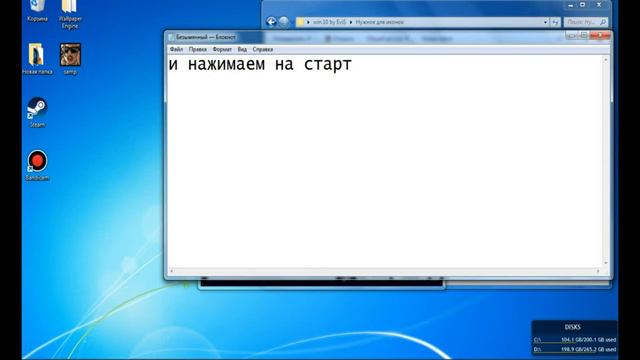The height and width of the screenshot is (360, 640).
Task: Click Notepad horizontal scrollbar left arrow
Action: [171, 271]
